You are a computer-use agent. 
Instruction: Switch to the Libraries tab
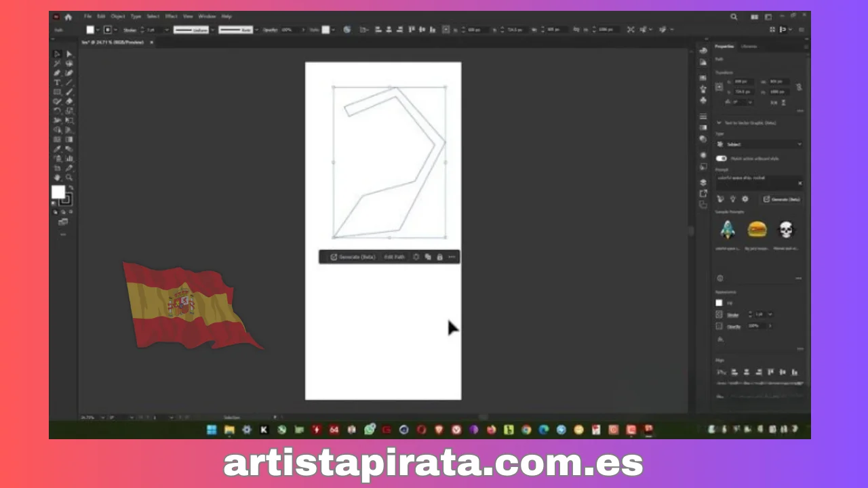pyautogui.click(x=749, y=46)
